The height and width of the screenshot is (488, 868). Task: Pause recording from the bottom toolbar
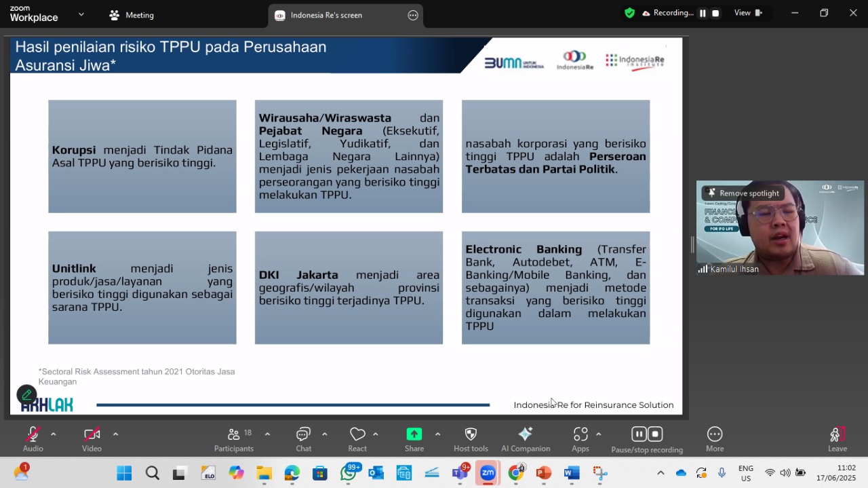coord(639,434)
